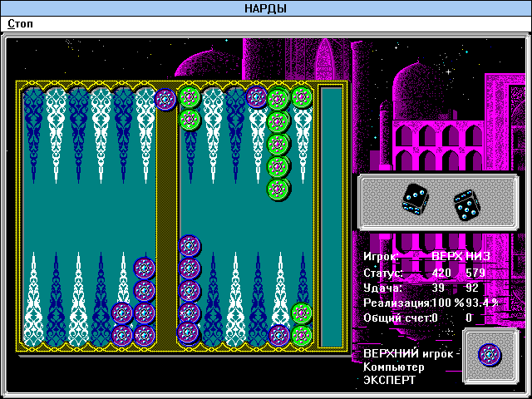Image resolution: width=532 pixels, height=399 pixels.
Task: Open the Стоп menu
Action: pyautogui.click(x=20, y=24)
